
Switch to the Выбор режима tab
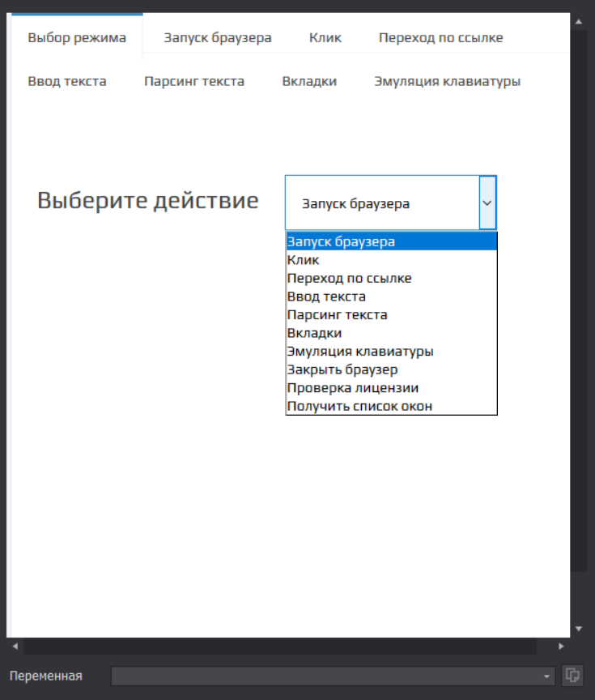click(77, 37)
